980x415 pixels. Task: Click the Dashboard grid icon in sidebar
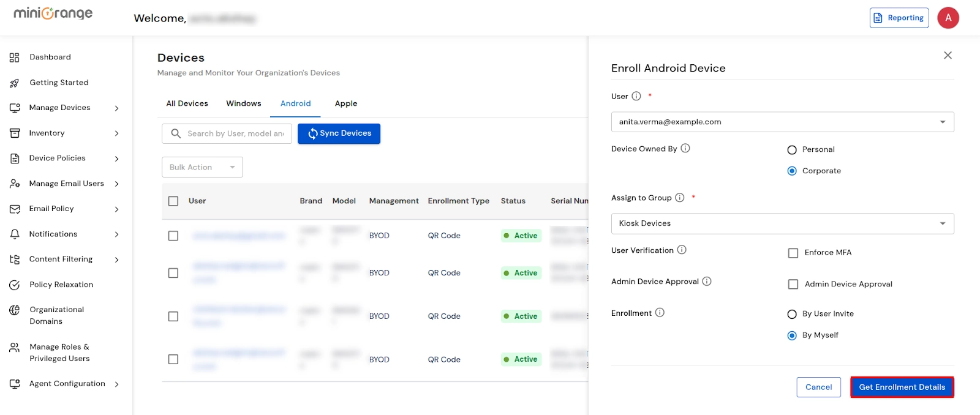coord(15,58)
